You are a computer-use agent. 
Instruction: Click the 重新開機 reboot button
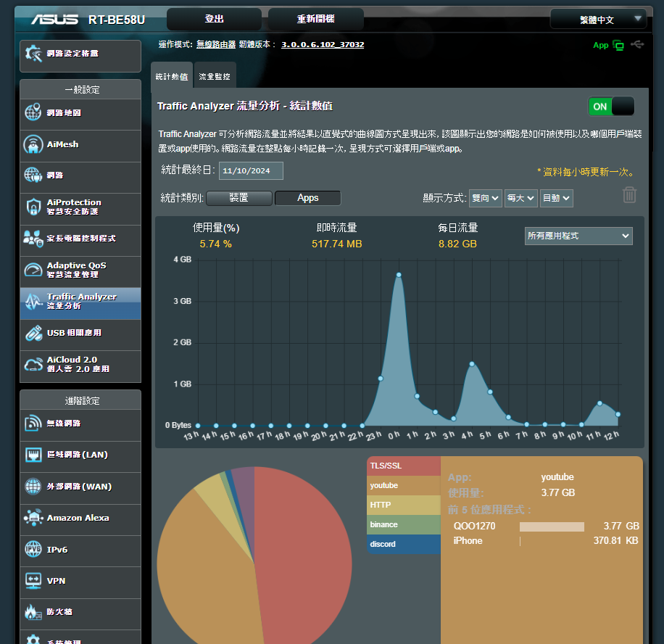click(x=316, y=19)
